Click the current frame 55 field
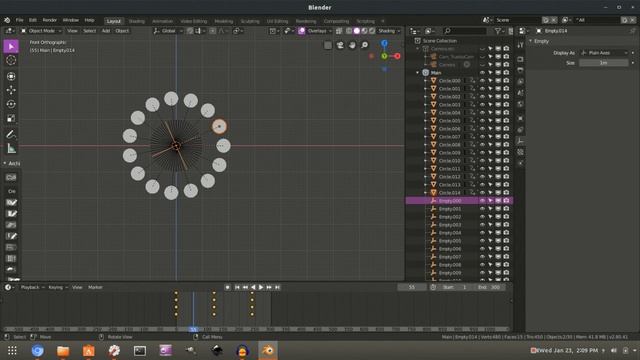This screenshot has height=360, width=640. click(412, 287)
